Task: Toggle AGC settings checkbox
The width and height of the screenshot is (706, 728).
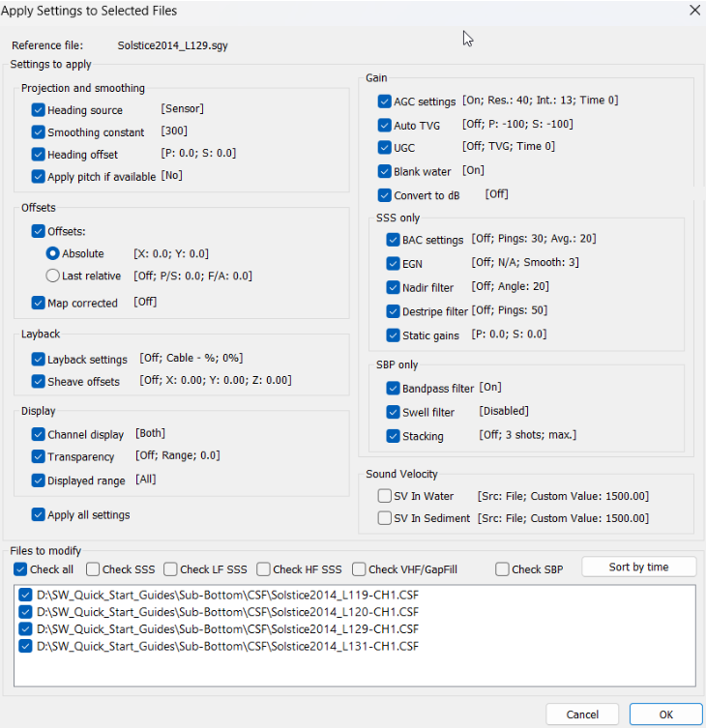Action: [x=385, y=102]
